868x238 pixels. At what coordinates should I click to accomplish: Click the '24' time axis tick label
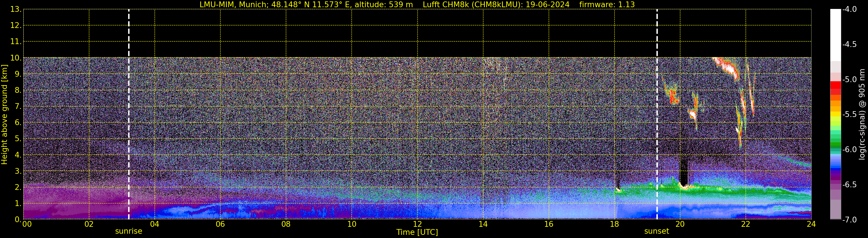pyautogui.click(x=811, y=224)
